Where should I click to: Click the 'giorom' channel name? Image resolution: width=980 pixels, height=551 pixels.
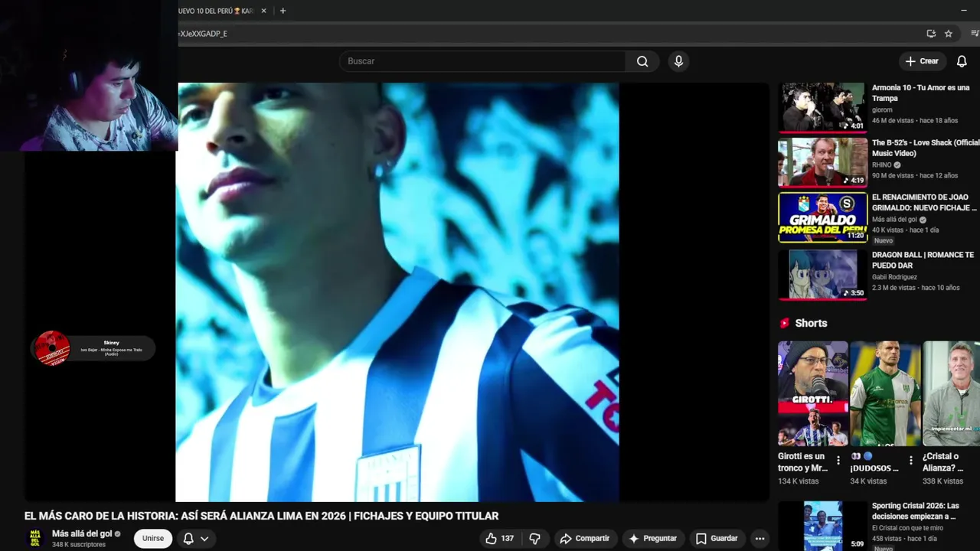[x=882, y=110]
